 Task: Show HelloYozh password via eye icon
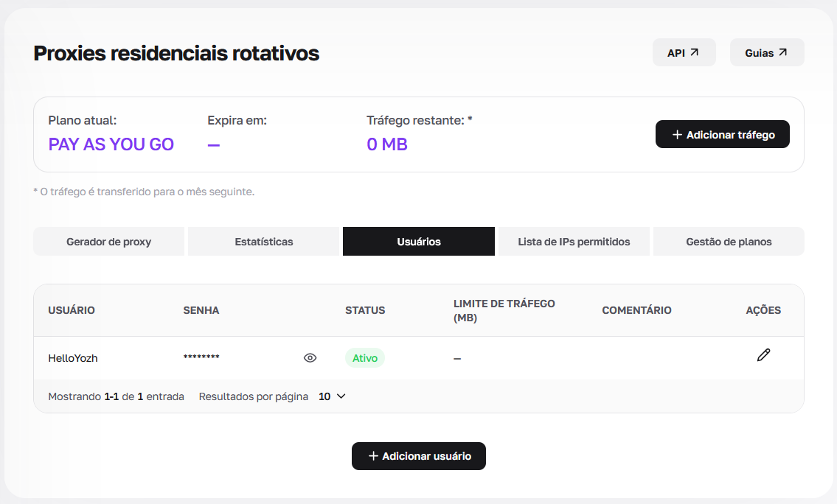(x=310, y=358)
